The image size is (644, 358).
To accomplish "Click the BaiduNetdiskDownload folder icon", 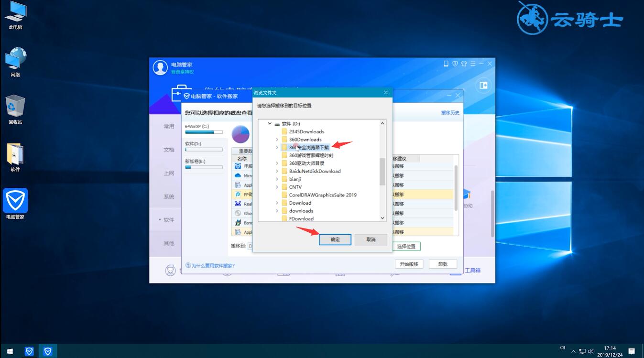I will click(284, 171).
